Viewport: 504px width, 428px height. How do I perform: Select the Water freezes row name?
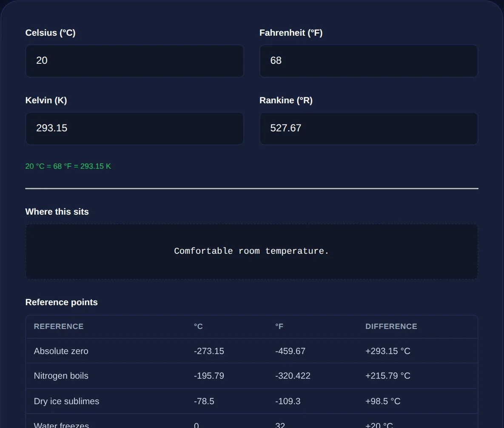[x=61, y=425]
